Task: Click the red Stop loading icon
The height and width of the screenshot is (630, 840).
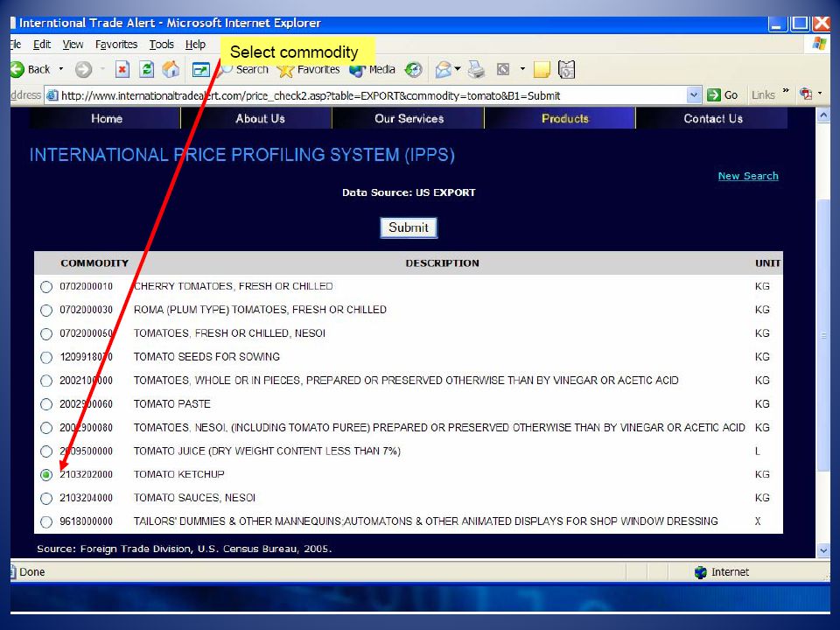Action: coord(122,69)
